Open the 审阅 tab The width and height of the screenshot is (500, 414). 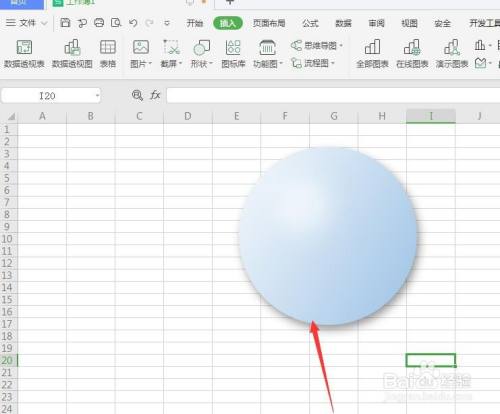click(x=376, y=23)
